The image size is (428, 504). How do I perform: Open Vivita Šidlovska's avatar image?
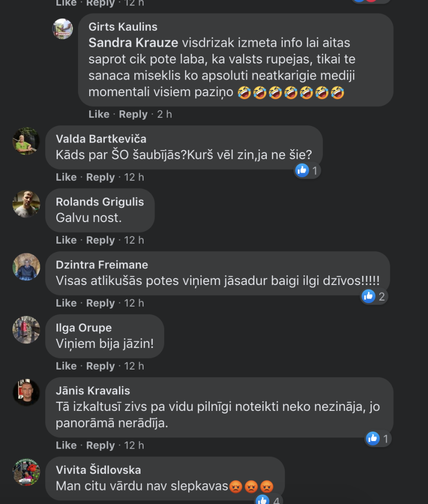(26, 472)
